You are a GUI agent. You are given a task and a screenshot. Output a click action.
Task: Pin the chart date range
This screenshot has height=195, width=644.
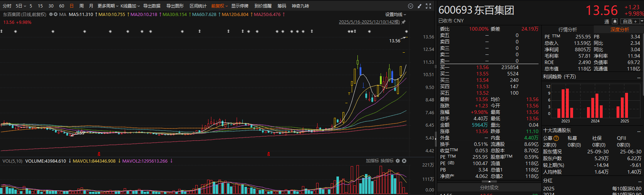[403, 22]
